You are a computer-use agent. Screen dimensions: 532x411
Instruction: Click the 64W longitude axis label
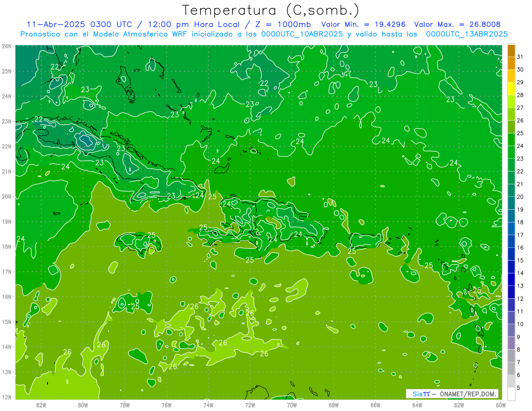tap(417, 404)
